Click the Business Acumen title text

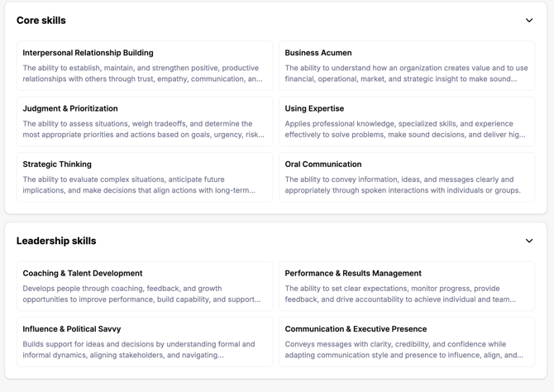pyautogui.click(x=318, y=53)
